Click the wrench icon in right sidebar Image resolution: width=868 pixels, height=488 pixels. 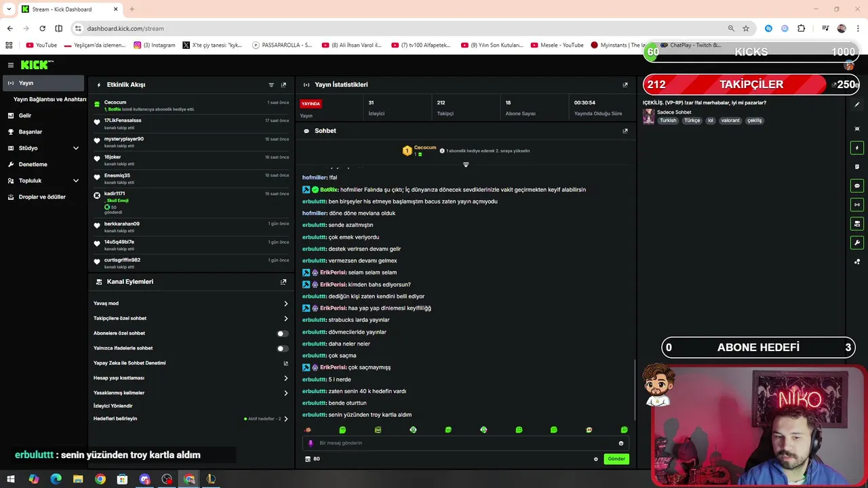(x=857, y=243)
